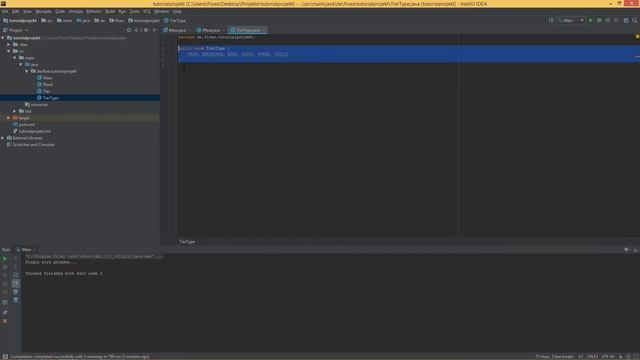The height and width of the screenshot is (360, 640).
Task: Click the src breadcrumb in navigation bar
Action: pyautogui.click(x=47, y=20)
